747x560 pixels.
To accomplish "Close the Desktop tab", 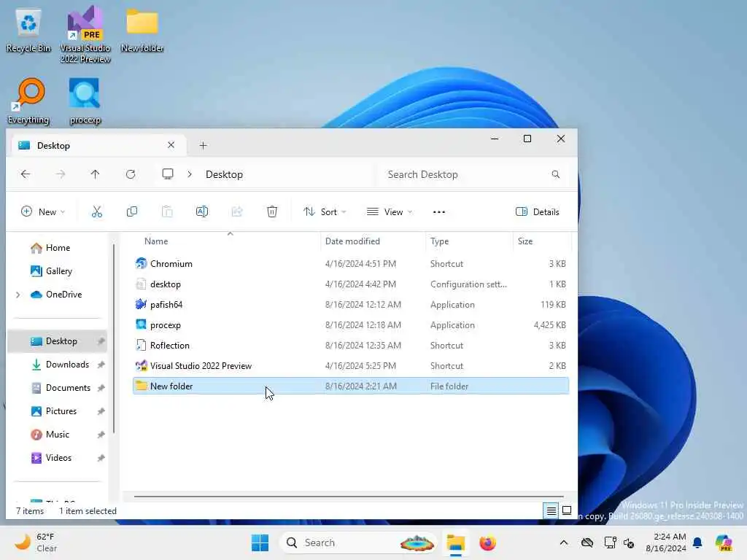I will [171, 145].
